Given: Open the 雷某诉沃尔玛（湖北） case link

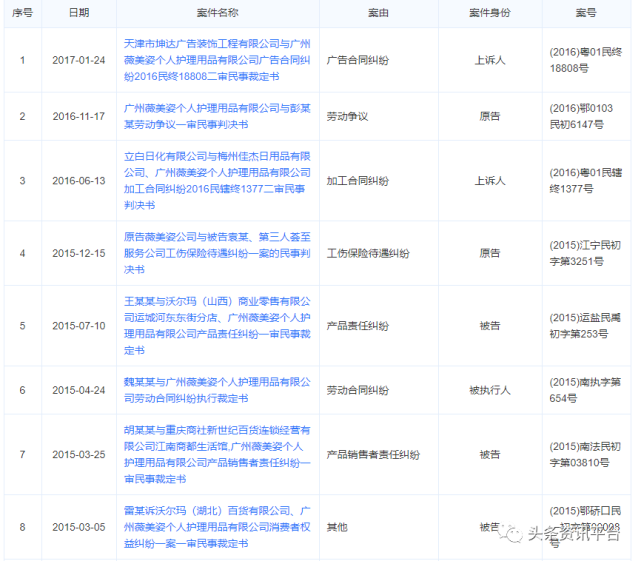Looking at the screenshot, I should click(218, 526).
